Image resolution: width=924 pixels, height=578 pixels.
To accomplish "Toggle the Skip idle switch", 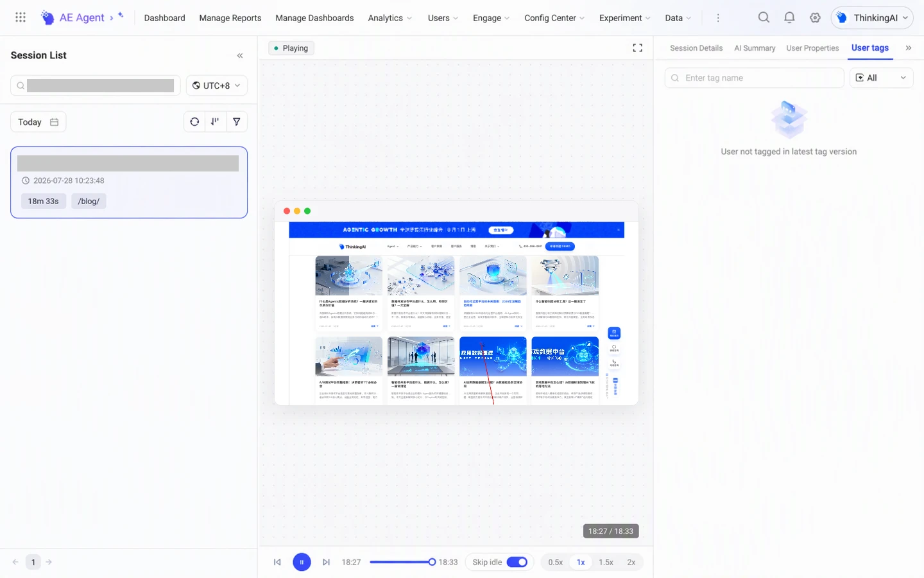I will tap(517, 562).
